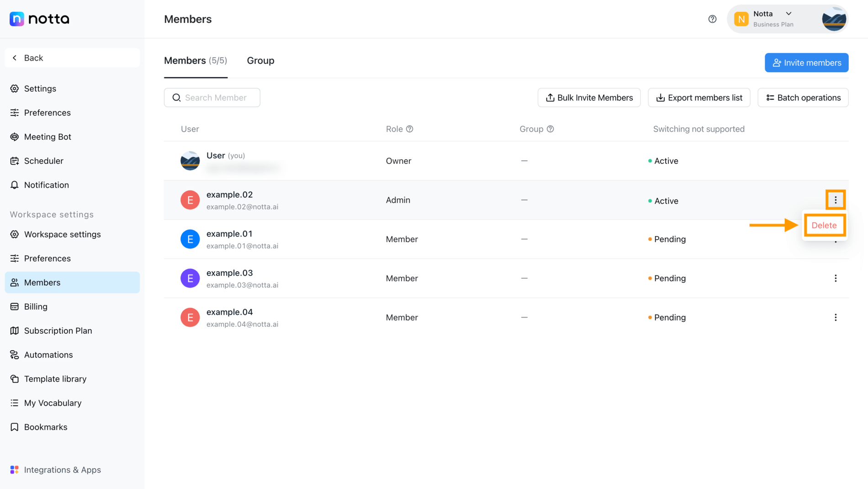The image size is (868, 489).
Task: Open the Scheduler page
Action: tap(43, 161)
